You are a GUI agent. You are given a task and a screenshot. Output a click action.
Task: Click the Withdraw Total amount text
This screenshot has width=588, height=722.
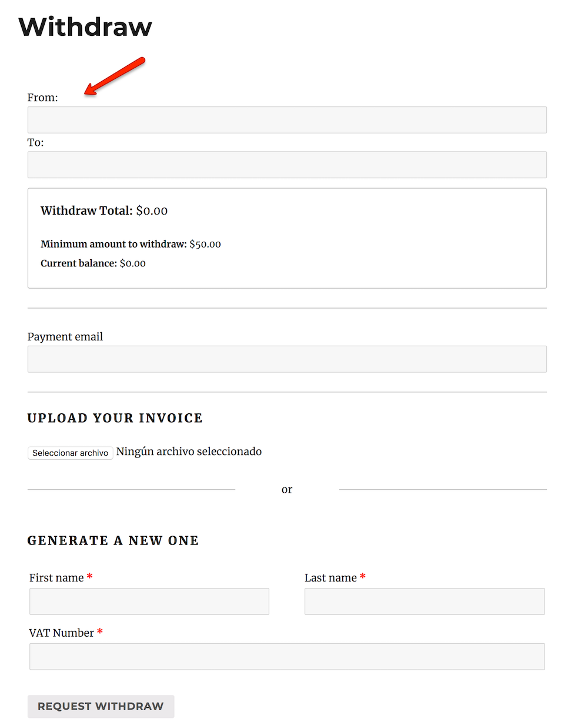tap(152, 210)
